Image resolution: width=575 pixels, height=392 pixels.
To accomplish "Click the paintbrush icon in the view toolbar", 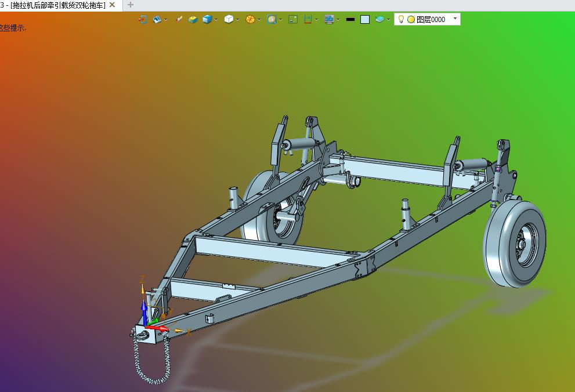I will [x=179, y=19].
